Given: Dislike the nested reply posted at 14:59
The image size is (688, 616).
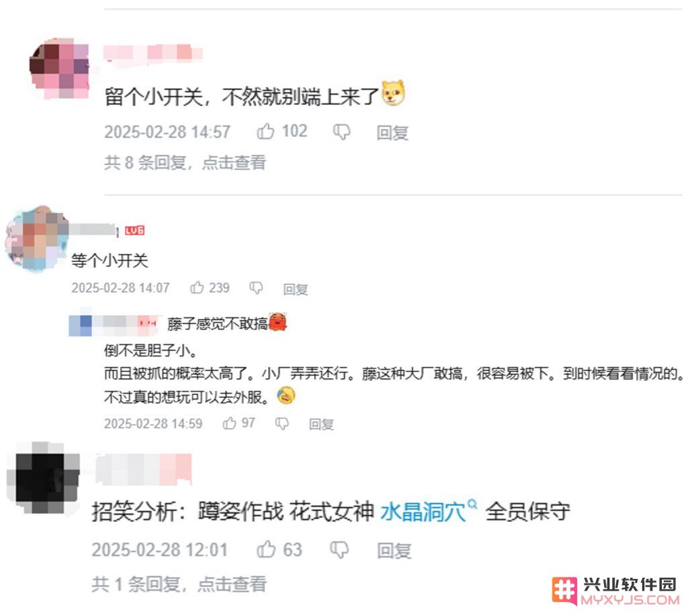Looking at the screenshot, I should click(282, 423).
